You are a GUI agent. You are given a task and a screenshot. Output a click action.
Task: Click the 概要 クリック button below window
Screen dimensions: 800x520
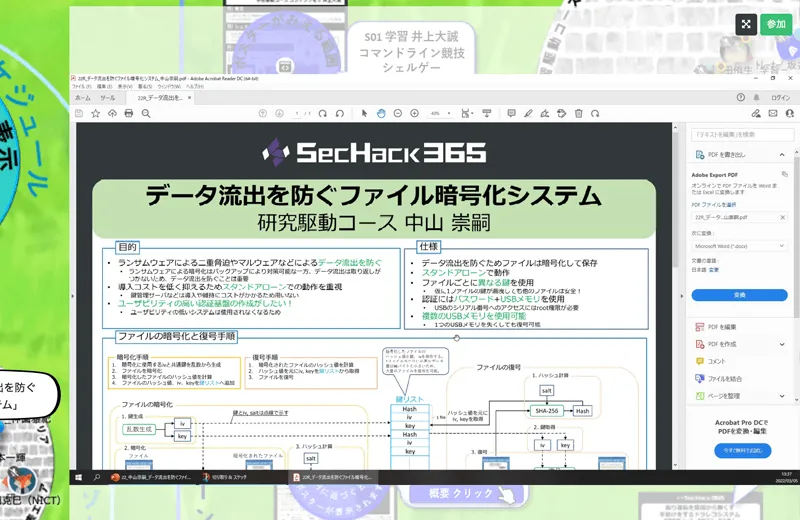click(x=468, y=493)
